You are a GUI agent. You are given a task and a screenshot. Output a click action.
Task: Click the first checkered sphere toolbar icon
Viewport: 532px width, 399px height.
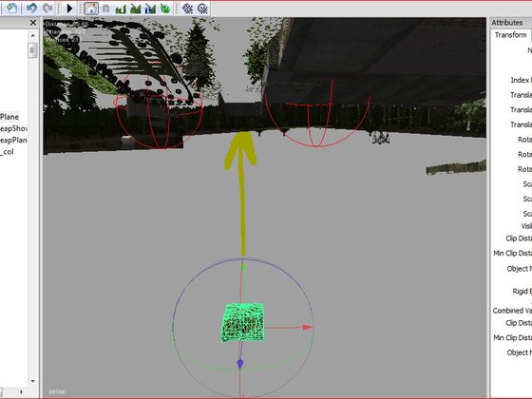click(188, 9)
